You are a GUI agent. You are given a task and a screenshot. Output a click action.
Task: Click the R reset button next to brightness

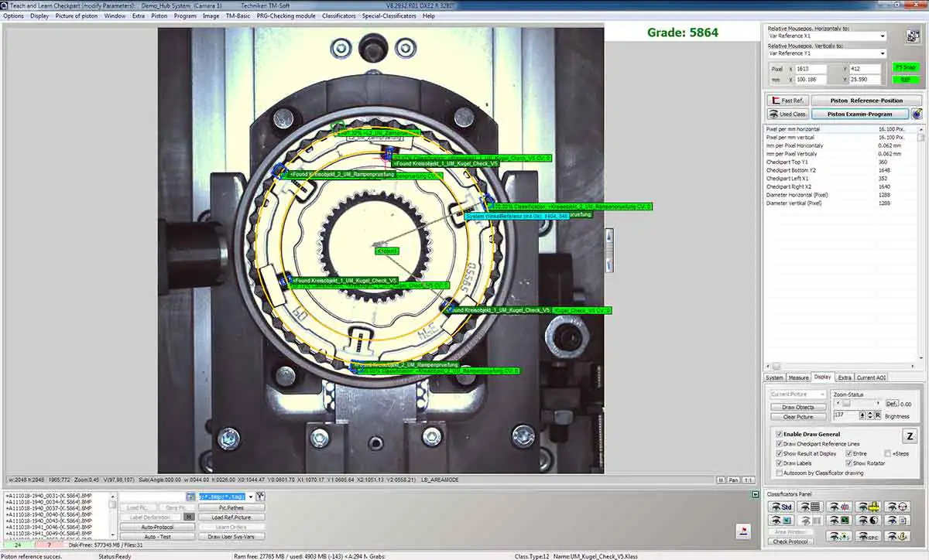(x=878, y=415)
